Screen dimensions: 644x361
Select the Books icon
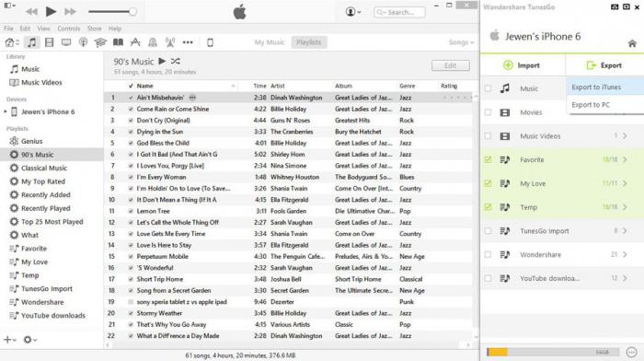[118, 42]
